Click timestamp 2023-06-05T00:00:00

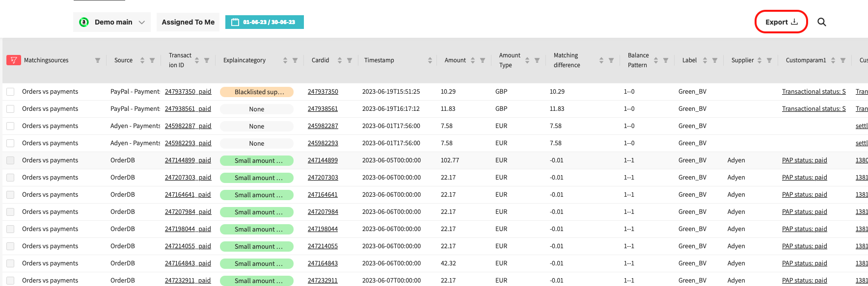[x=391, y=160]
